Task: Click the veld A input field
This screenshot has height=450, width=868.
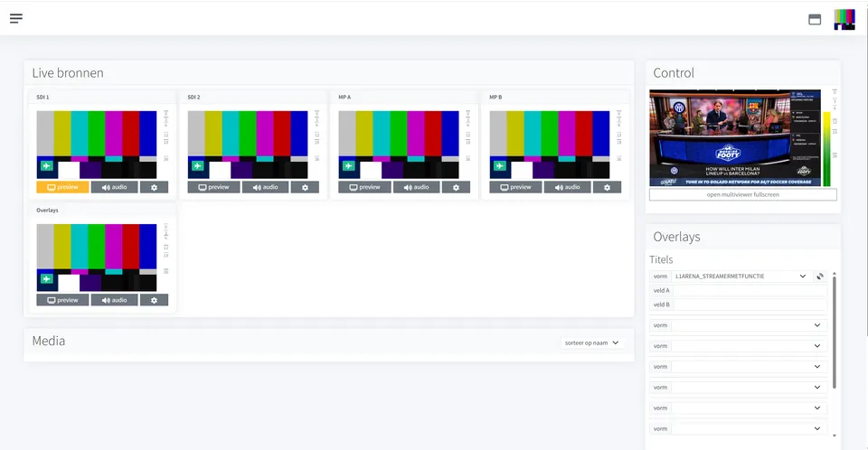Action: 750,291
